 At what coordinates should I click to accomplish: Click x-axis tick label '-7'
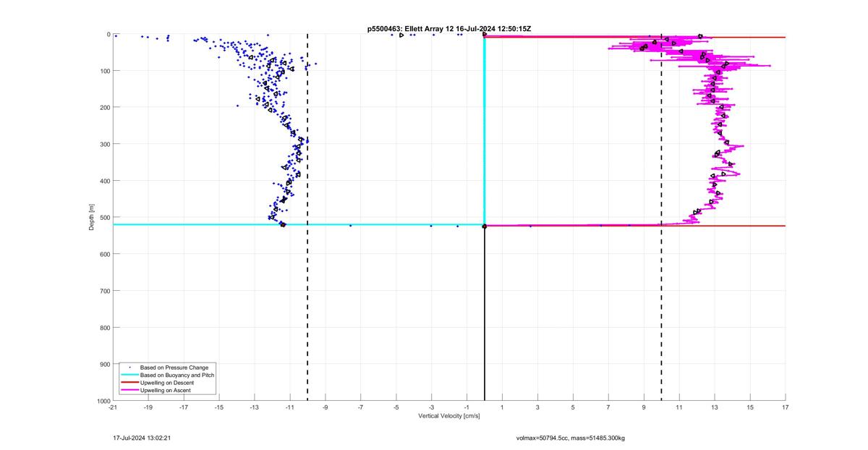[361, 407]
